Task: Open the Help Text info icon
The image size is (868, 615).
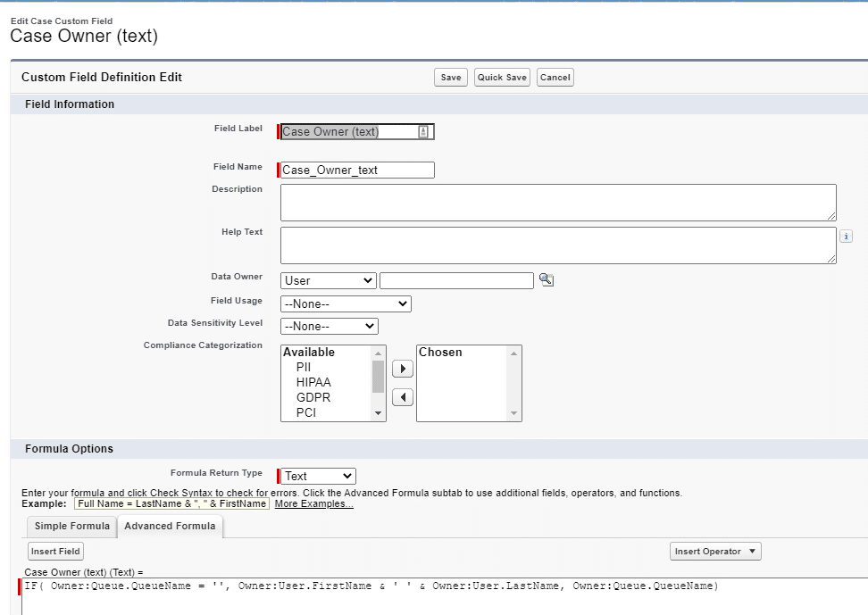Action: [846, 237]
